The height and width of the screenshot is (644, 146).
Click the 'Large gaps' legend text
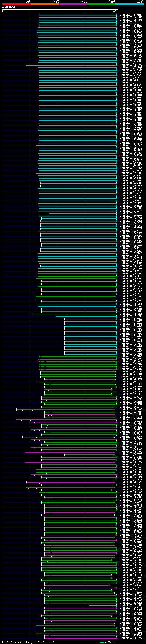tap(10, 642)
